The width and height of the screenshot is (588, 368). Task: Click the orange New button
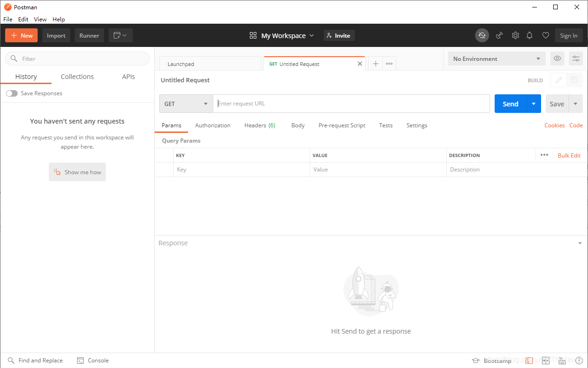tap(21, 35)
